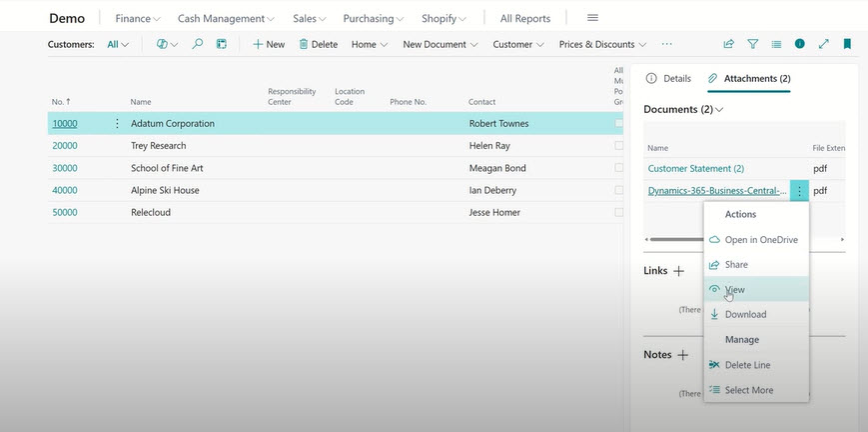Click the Contact column header
The width and height of the screenshot is (868, 432).
click(481, 101)
